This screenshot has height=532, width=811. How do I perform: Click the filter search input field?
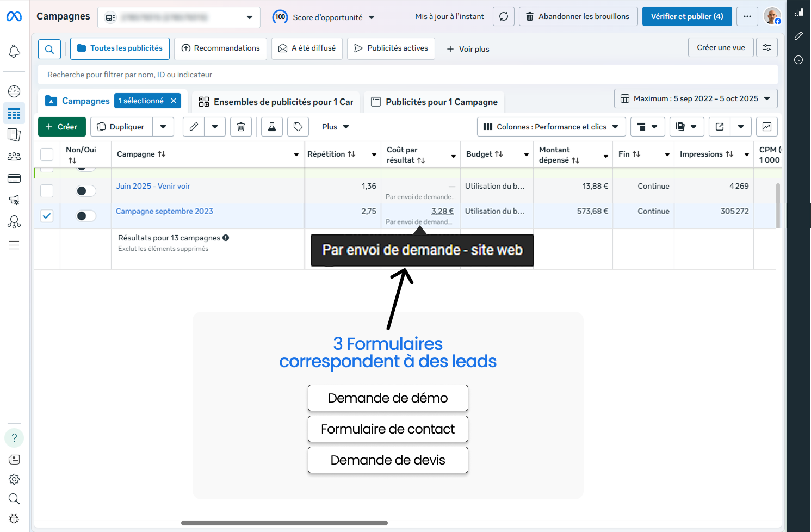408,75
